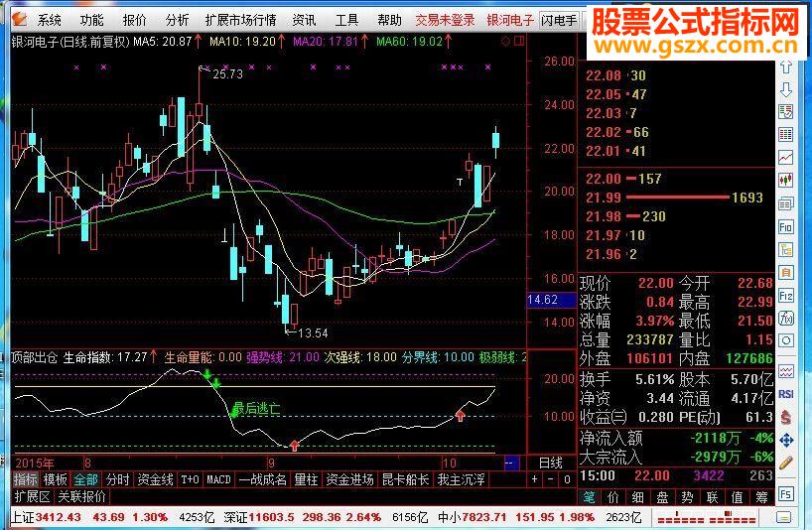Screen dimensions: 812x530
Task: Open the 扩展市场行情 menu
Action: click(241, 20)
